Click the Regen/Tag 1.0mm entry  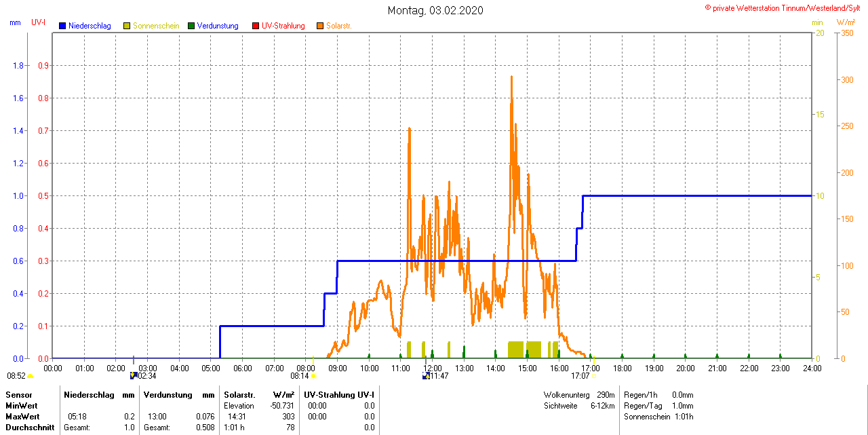(x=658, y=405)
